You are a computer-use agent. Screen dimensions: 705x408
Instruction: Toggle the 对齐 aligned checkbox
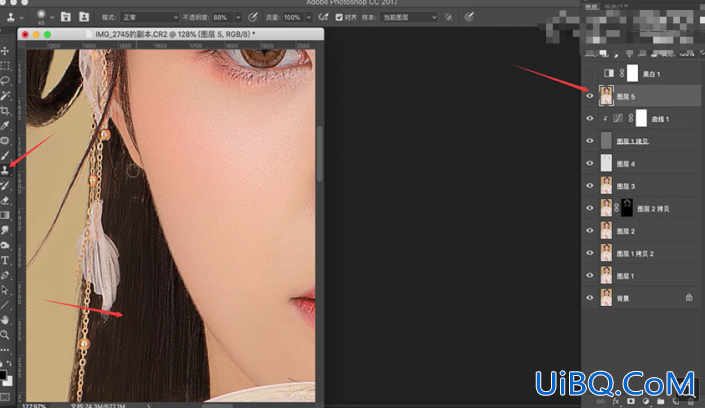[339, 18]
